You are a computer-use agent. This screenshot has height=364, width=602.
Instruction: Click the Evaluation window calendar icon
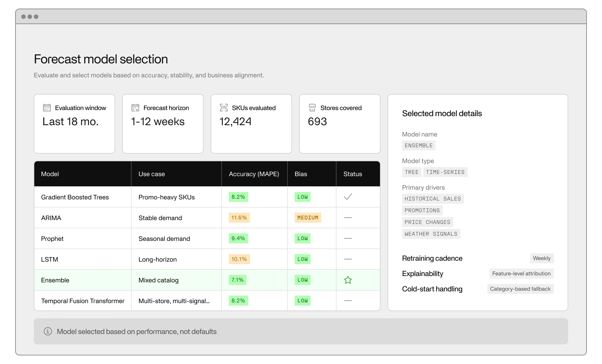click(47, 108)
